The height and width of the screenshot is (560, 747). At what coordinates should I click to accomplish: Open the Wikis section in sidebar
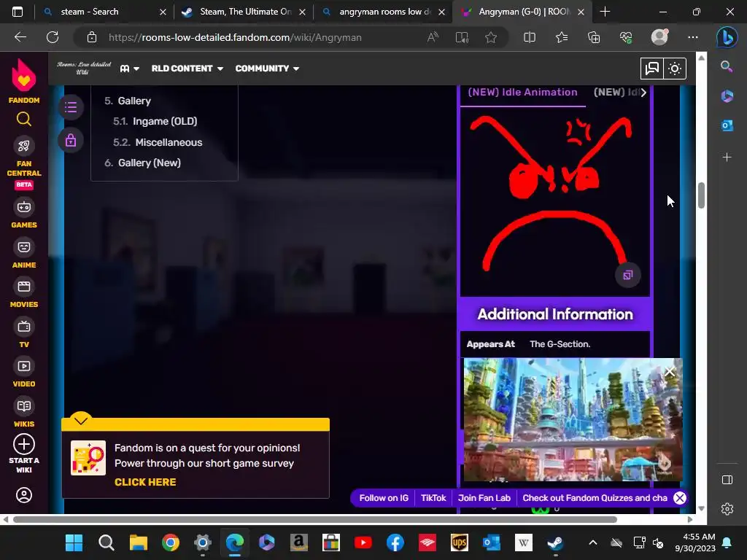[24, 413]
